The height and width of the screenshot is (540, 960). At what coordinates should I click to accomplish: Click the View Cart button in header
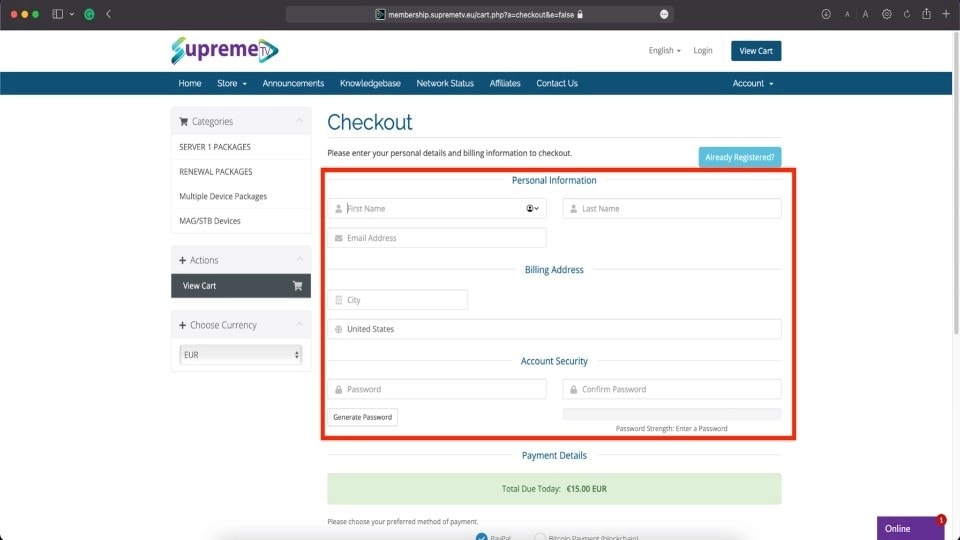pyautogui.click(x=756, y=51)
